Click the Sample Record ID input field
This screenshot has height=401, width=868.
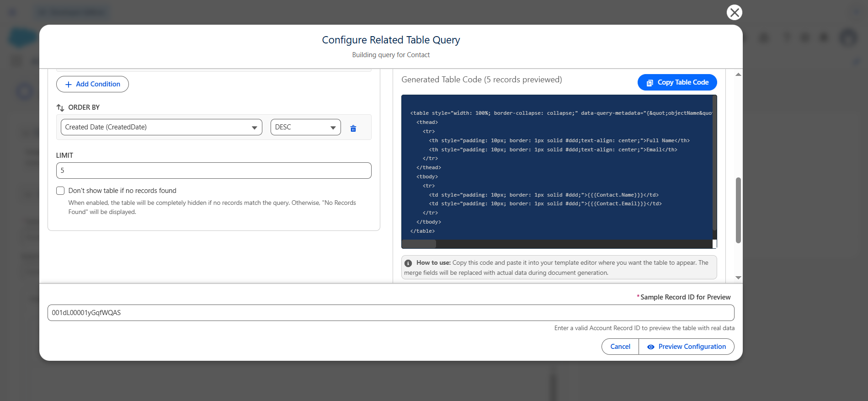[391, 313]
